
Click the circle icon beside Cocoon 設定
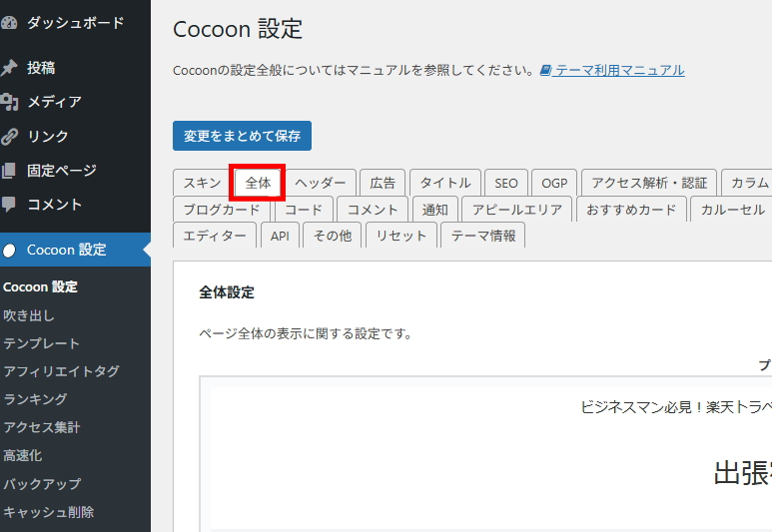click(9, 250)
